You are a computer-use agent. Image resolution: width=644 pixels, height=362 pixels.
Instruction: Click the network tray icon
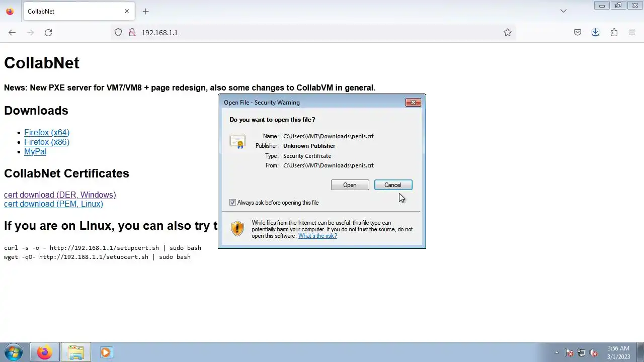[581, 352]
